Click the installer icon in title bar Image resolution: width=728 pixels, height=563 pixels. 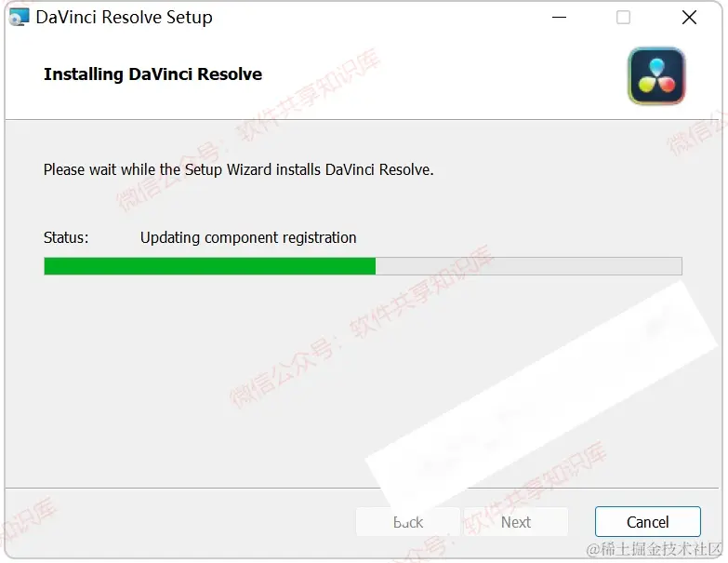(x=19, y=17)
